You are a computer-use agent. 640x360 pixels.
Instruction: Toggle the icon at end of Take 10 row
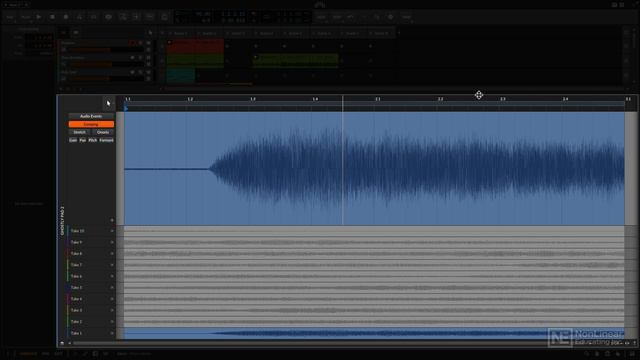pos(112,231)
